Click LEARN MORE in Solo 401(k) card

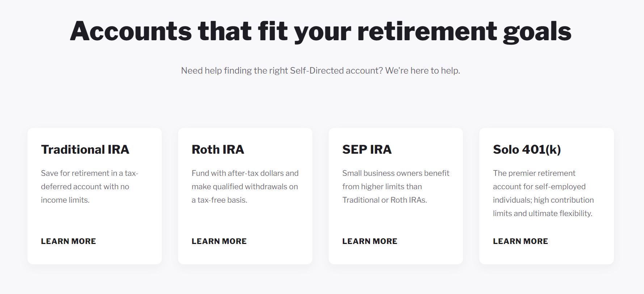click(520, 241)
